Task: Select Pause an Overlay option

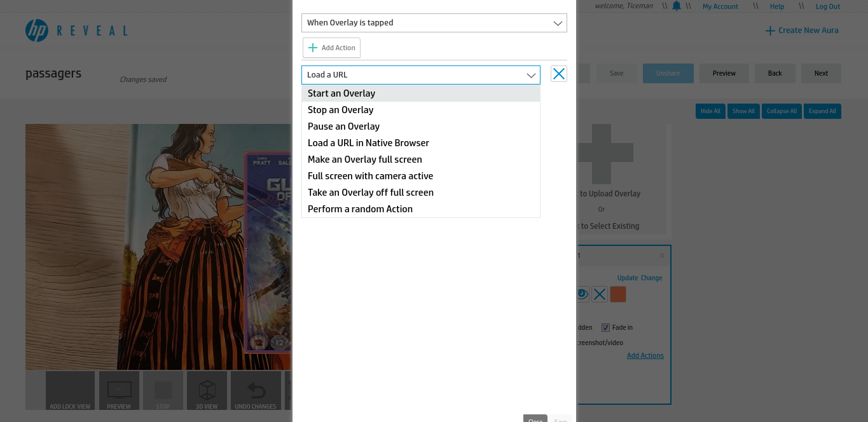Action: [x=421, y=126]
